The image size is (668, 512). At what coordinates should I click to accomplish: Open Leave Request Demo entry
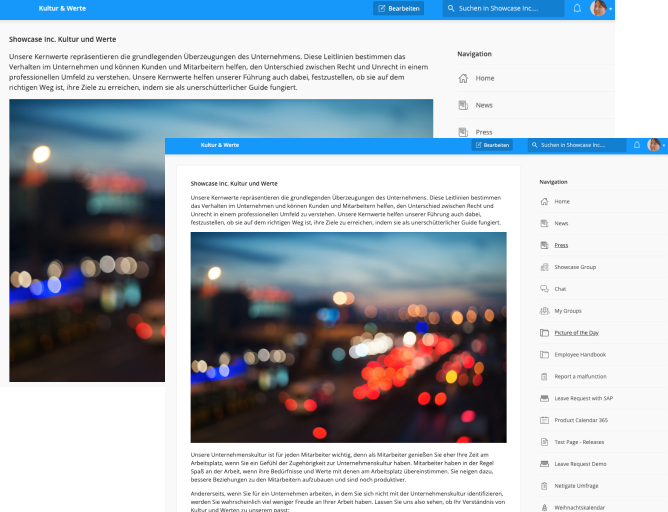pos(580,464)
